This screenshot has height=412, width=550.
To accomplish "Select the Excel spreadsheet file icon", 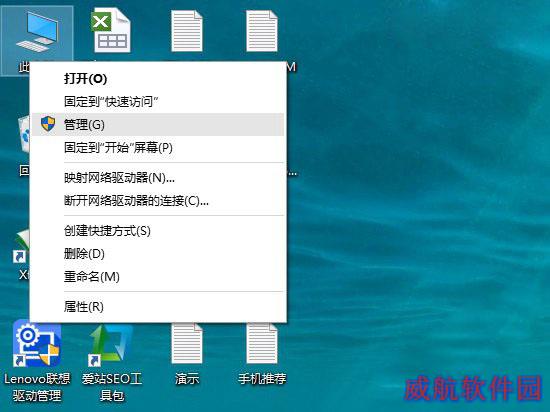I will 112,32.
